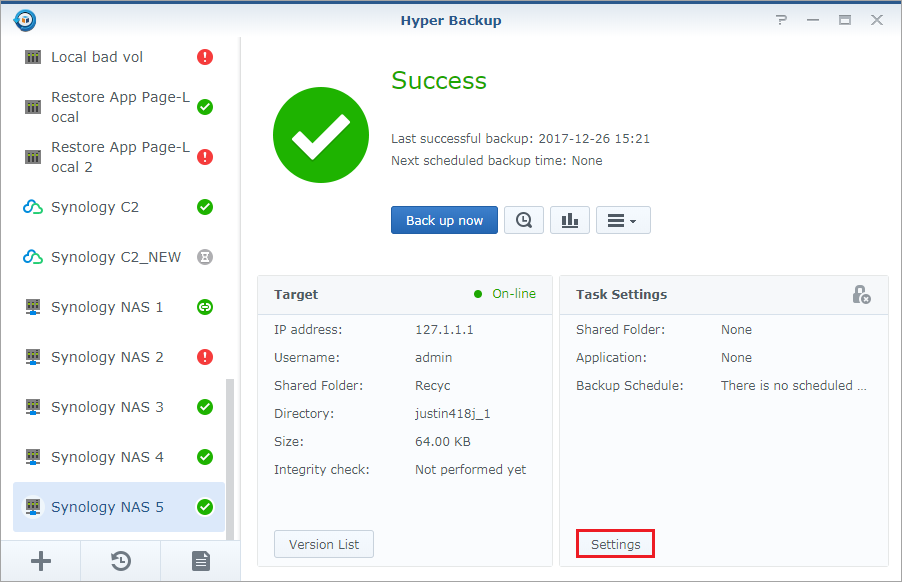Click the status badge on Synology NAS 1
The image size is (902, 582).
[x=204, y=307]
